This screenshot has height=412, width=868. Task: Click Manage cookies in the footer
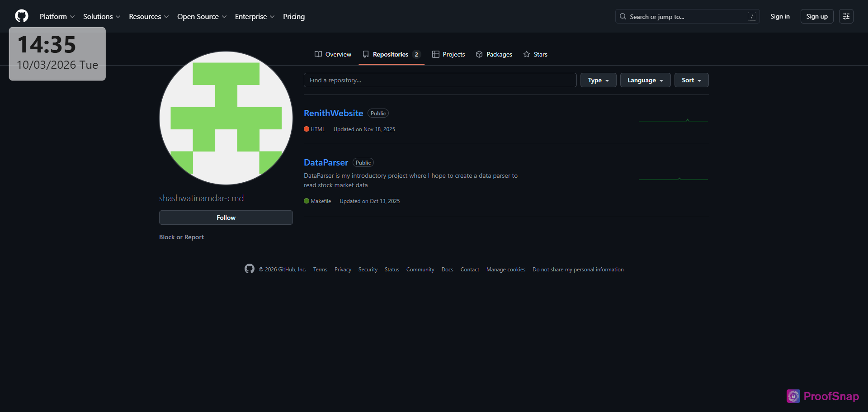(x=506, y=270)
